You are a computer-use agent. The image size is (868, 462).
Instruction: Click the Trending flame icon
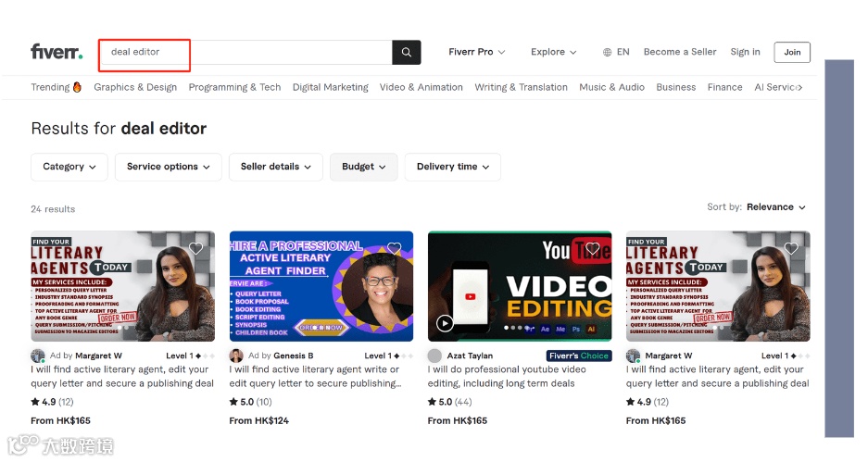pos(77,87)
